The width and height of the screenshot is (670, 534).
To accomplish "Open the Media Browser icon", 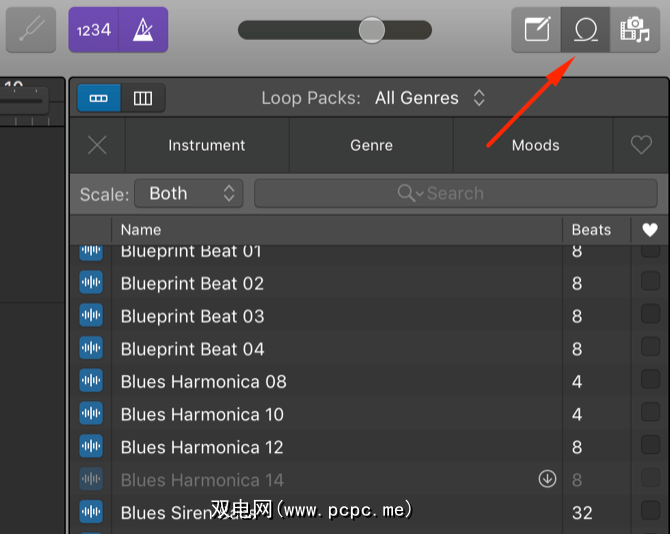I will pyautogui.click(x=633, y=30).
